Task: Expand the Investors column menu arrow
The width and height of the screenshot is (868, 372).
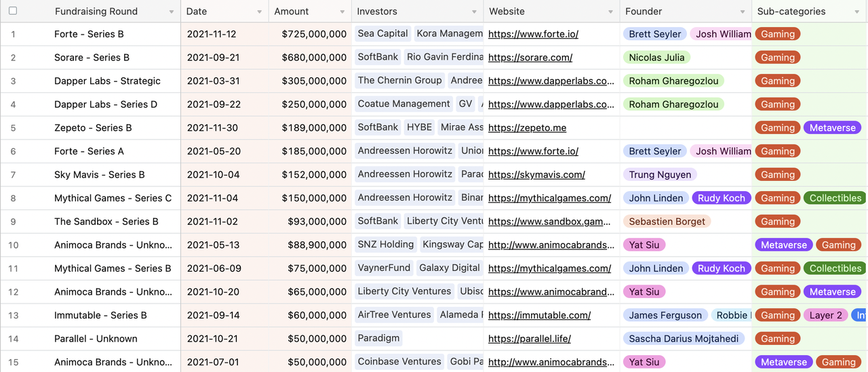Action: (474, 12)
